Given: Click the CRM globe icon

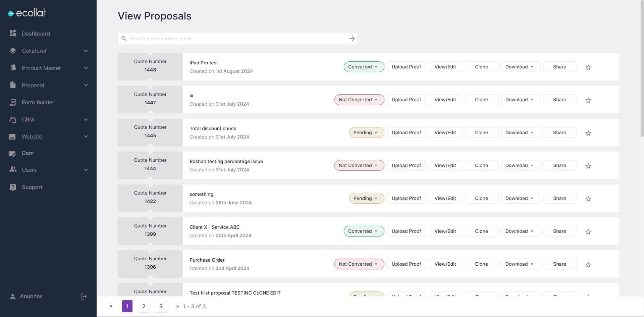Looking at the screenshot, I should click(12, 119).
